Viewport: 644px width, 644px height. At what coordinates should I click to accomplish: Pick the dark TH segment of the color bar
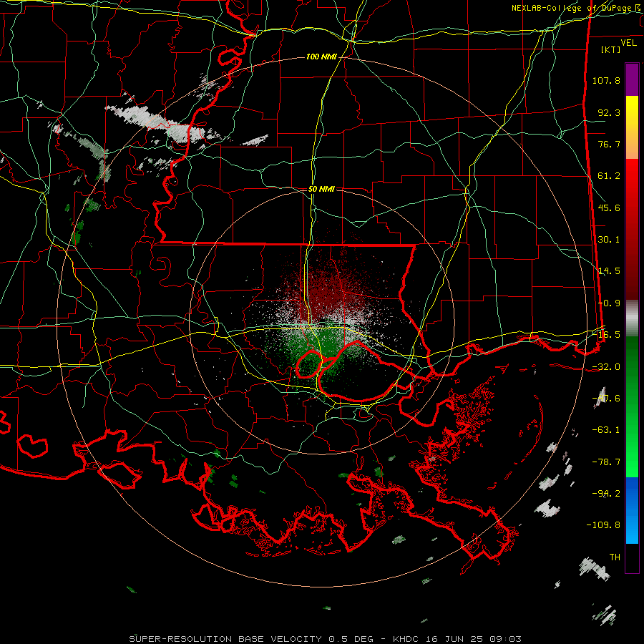pos(632,557)
